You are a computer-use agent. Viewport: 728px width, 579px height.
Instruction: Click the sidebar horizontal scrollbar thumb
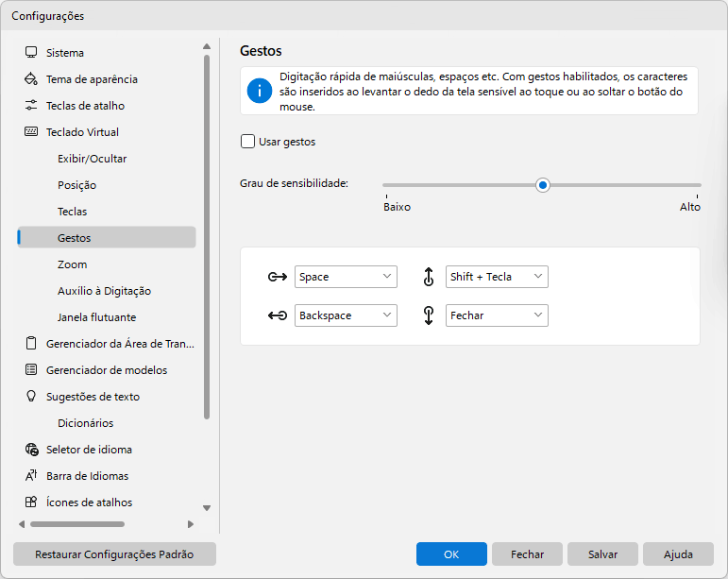(x=77, y=524)
